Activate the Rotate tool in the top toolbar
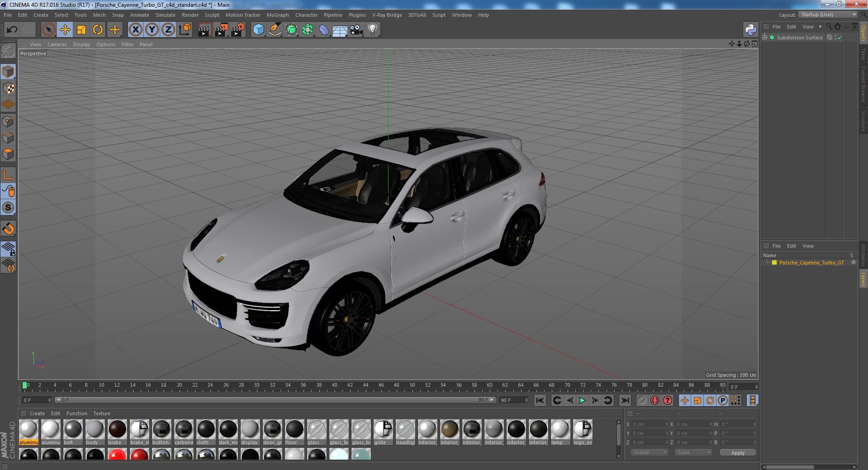868x470 pixels. point(98,30)
